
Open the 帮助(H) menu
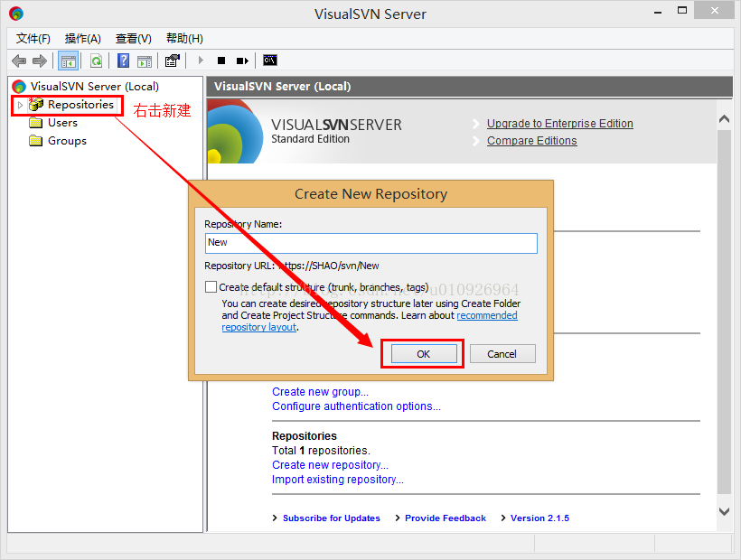coord(184,38)
